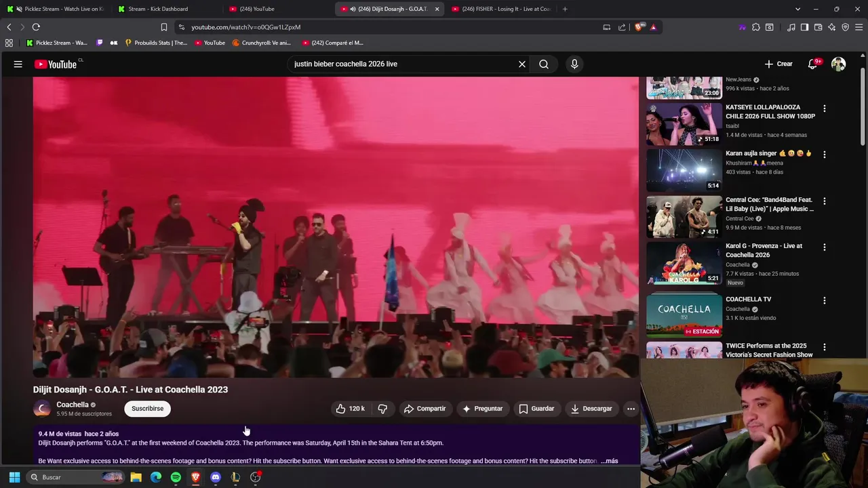The width and height of the screenshot is (868, 488).
Task: Switch to the Picklez Stream browser tab
Action: tap(56, 9)
